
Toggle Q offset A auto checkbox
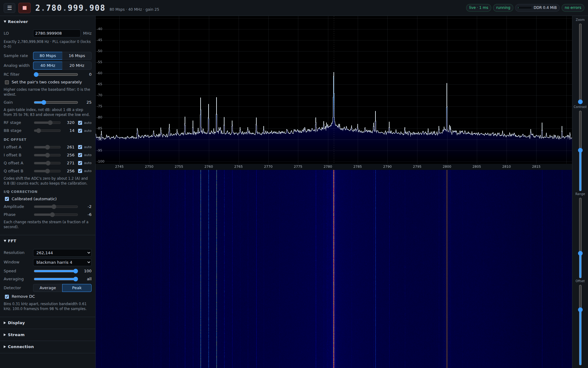[80, 163]
